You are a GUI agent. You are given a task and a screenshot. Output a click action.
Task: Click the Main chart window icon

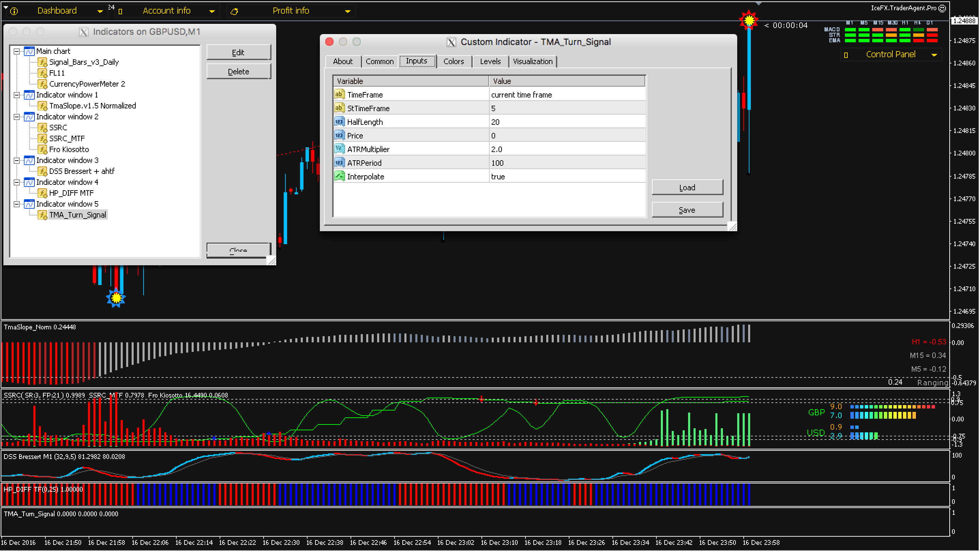click(x=29, y=51)
